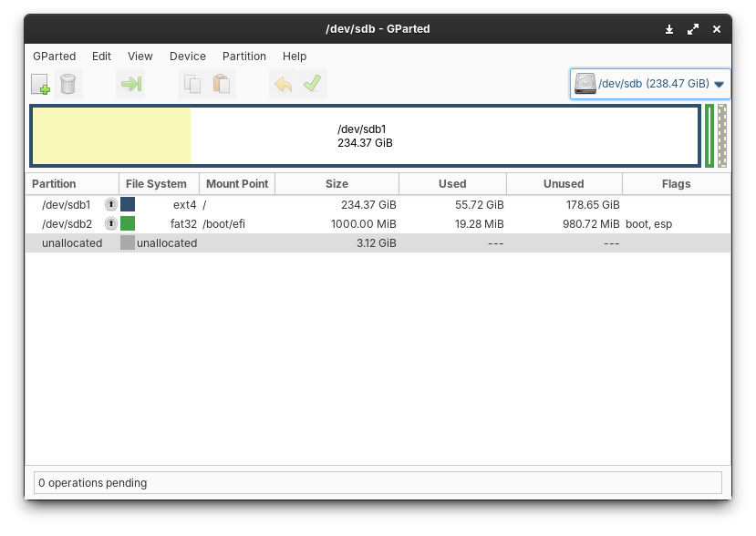Copy the selected partition with copy icon

click(192, 84)
